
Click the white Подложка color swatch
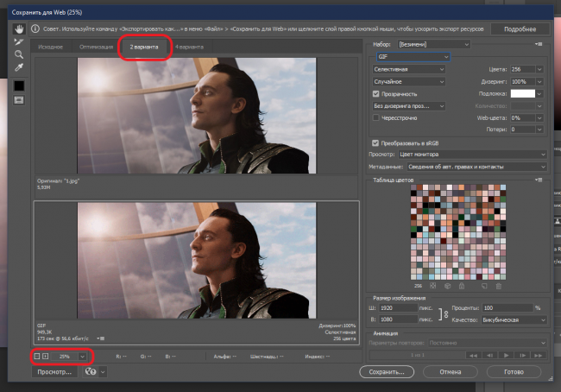522,93
